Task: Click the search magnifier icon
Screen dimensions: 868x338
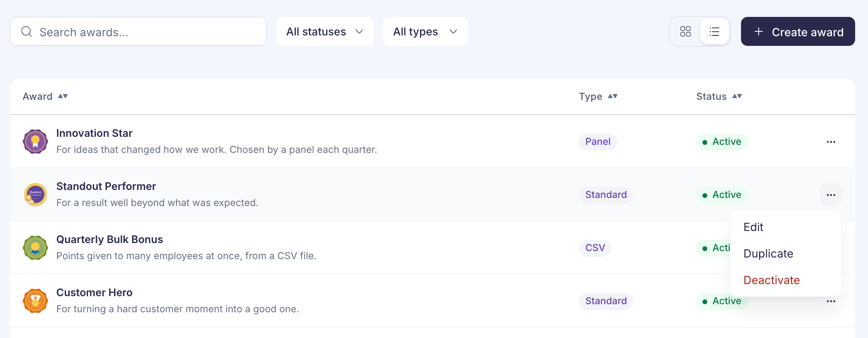Action: [x=27, y=31]
